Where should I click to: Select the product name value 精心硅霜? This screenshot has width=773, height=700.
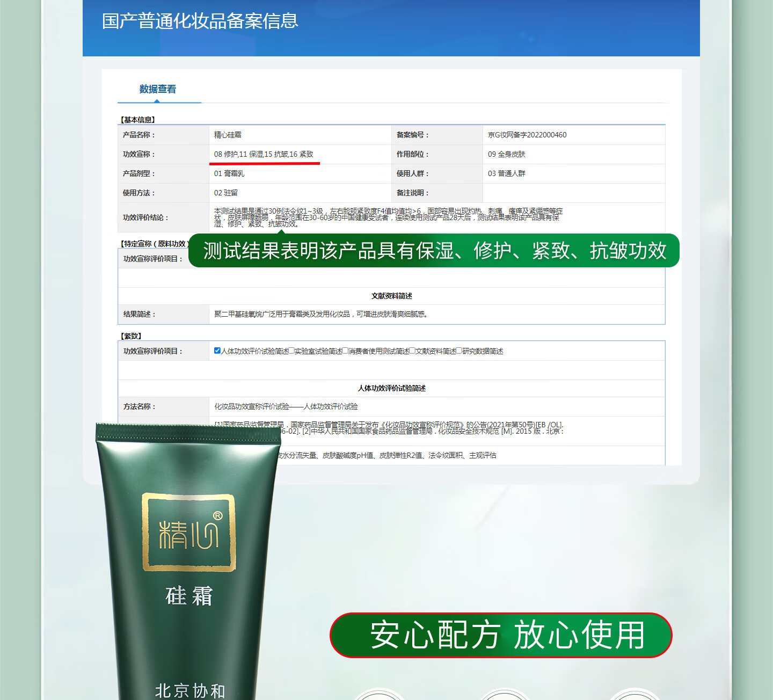pos(228,135)
